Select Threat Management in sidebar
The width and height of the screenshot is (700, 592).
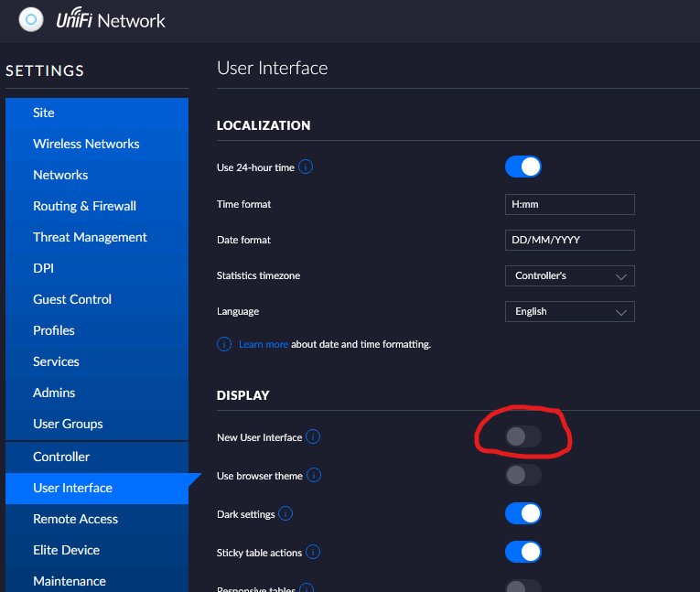(x=90, y=237)
